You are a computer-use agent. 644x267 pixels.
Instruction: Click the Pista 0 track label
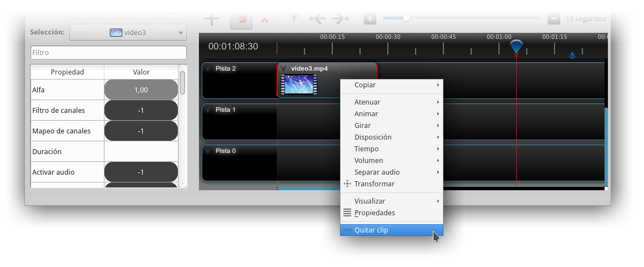(226, 151)
